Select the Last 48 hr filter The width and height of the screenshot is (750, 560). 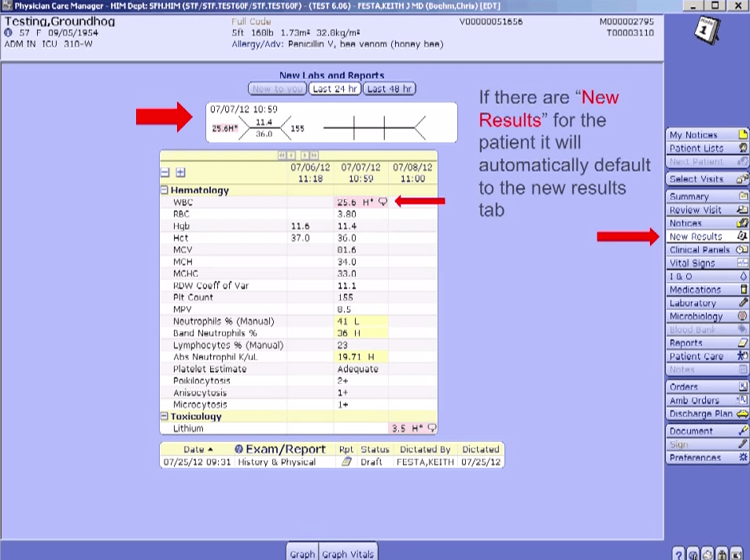390,88
